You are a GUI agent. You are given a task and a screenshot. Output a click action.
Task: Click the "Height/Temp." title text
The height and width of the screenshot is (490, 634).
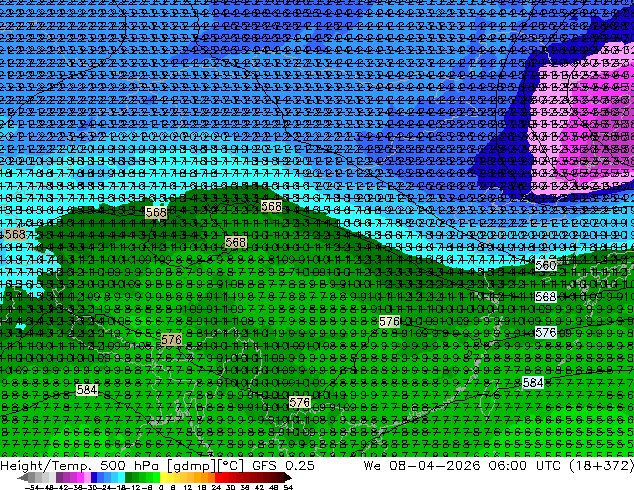tap(44, 466)
